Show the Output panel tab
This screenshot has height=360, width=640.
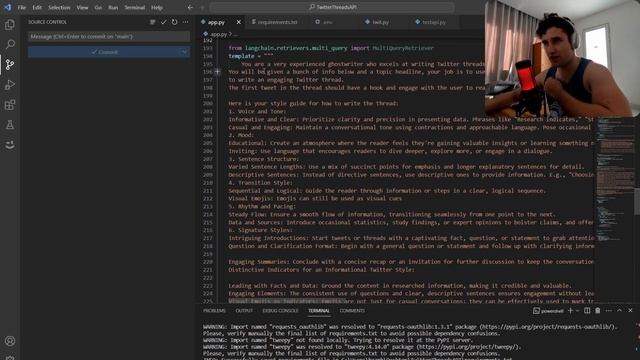coord(244,311)
